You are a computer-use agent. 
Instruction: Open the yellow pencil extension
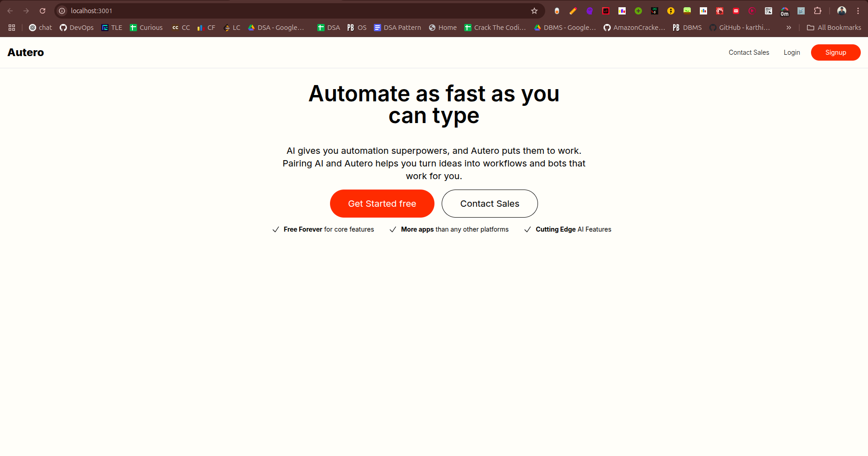coord(573,11)
